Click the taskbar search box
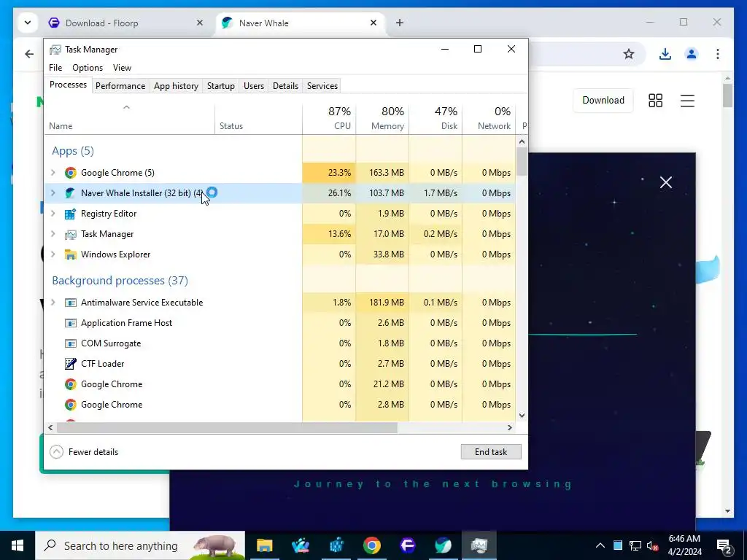Viewport: 747px width, 560px height. click(x=140, y=545)
